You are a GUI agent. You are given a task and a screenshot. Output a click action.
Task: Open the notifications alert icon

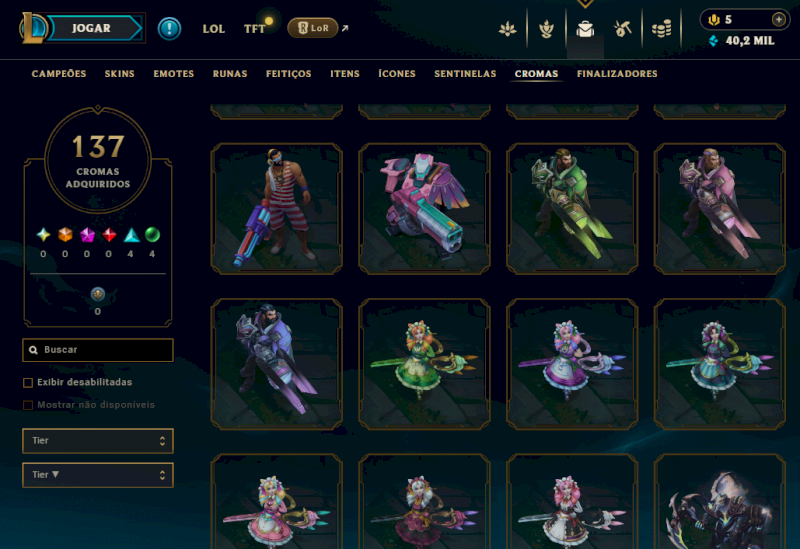[x=169, y=29]
